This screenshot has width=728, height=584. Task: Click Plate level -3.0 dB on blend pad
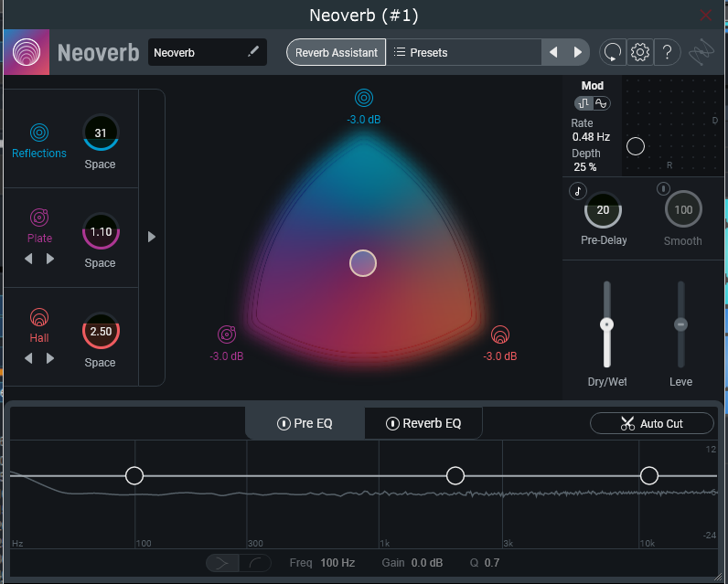click(x=227, y=356)
